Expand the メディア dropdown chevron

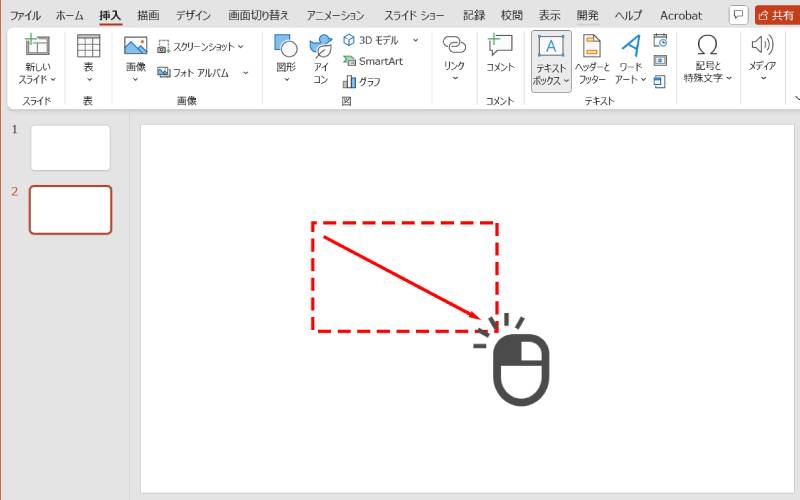[x=763, y=78]
